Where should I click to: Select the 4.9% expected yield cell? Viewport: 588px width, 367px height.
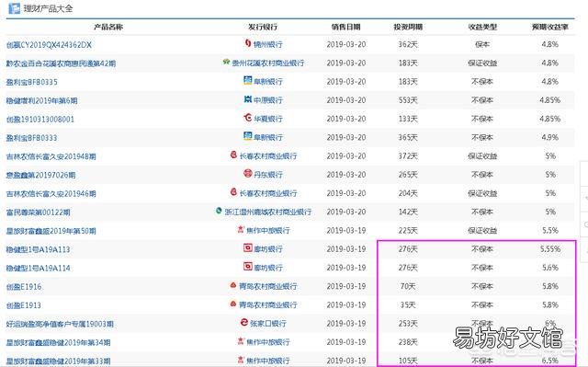pyautogui.click(x=549, y=138)
